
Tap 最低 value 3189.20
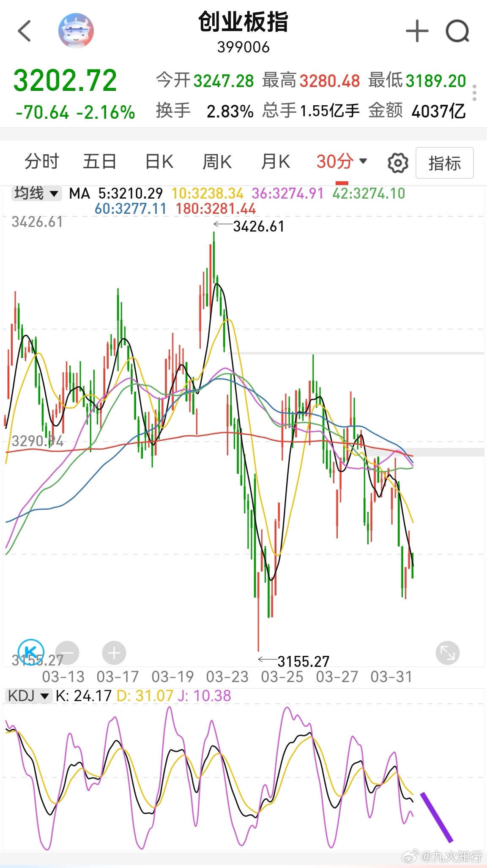[435, 81]
